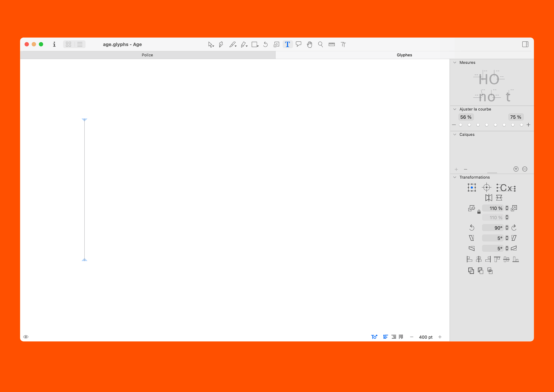Click the Rotate tool icon
This screenshot has height=392, width=554.
point(265,44)
